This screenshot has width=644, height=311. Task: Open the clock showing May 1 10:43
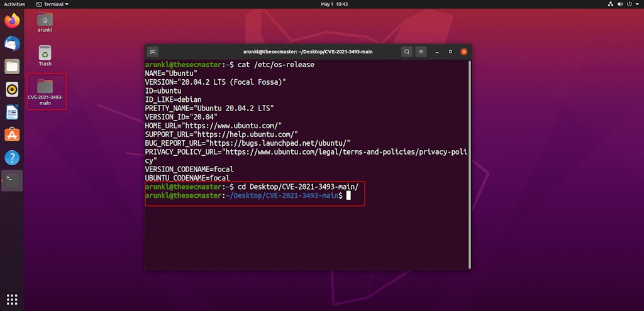pyautogui.click(x=334, y=4)
